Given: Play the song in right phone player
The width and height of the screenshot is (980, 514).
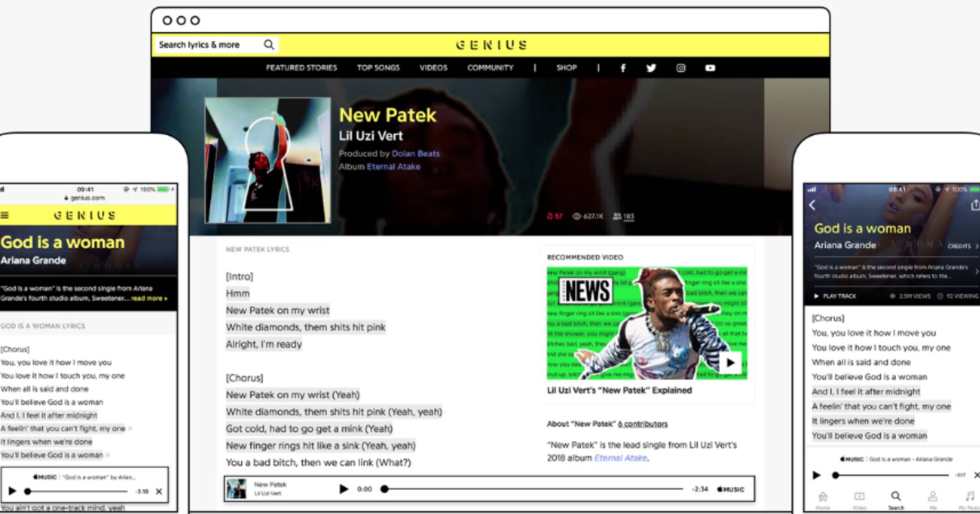Looking at the screenshot, I should point(816,475).
